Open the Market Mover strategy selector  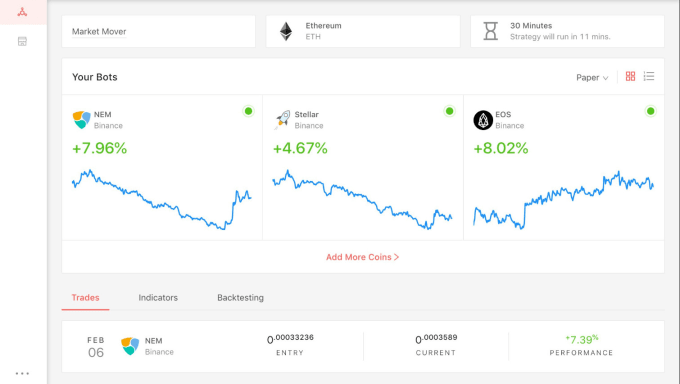(x=158, y=31)
